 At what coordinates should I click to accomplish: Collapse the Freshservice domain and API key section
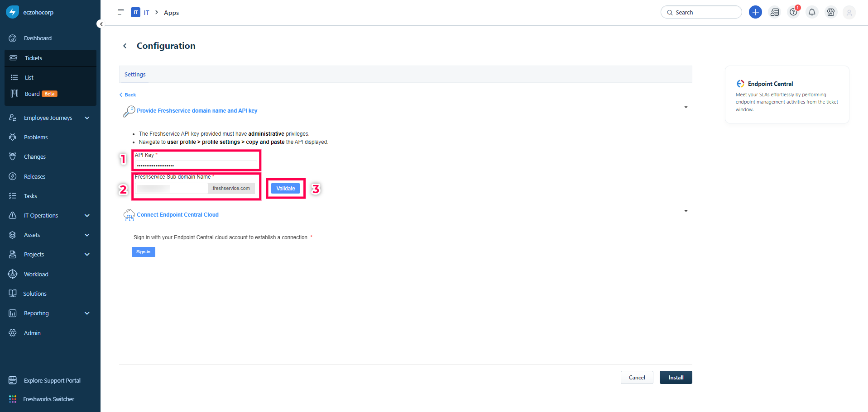[x=686, y=107]
